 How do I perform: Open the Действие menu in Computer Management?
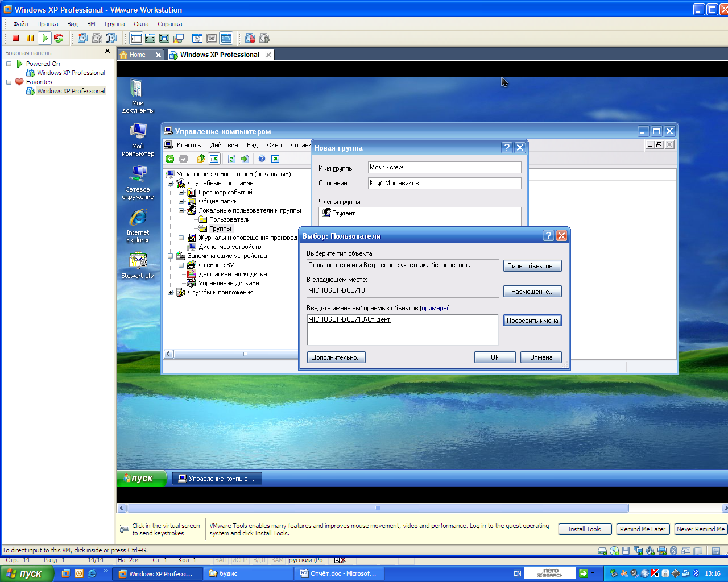click(x=224, y=145)
